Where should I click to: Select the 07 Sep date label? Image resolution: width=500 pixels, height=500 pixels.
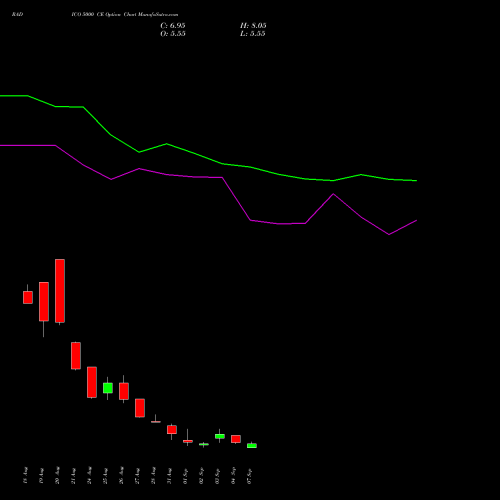[250, 475]
